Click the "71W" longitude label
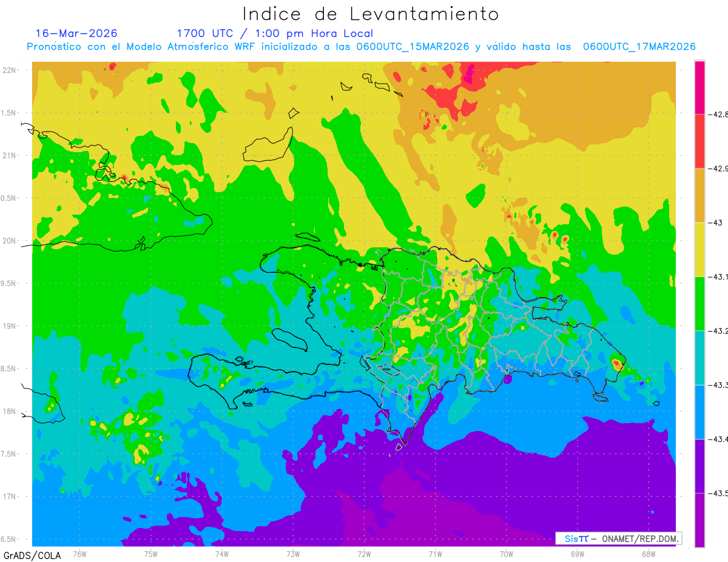728x562 pixels. [435, 554]
